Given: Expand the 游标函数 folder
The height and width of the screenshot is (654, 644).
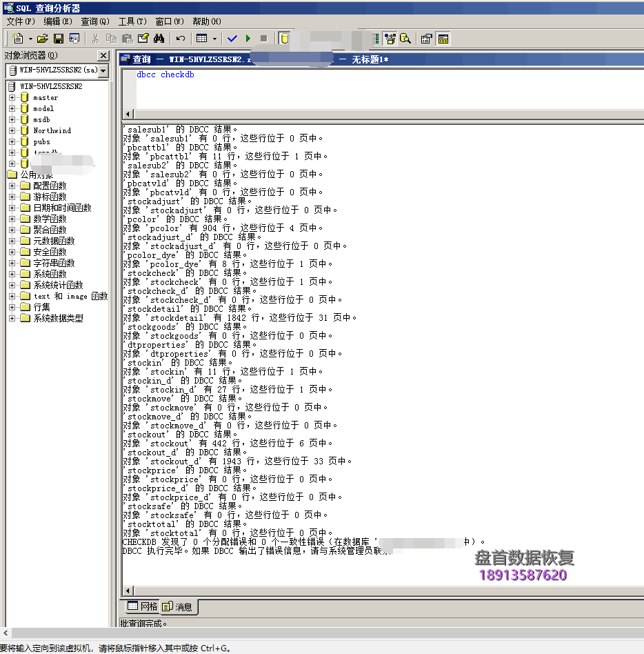Looking at the screenshot, I should [x=12, y=197].
